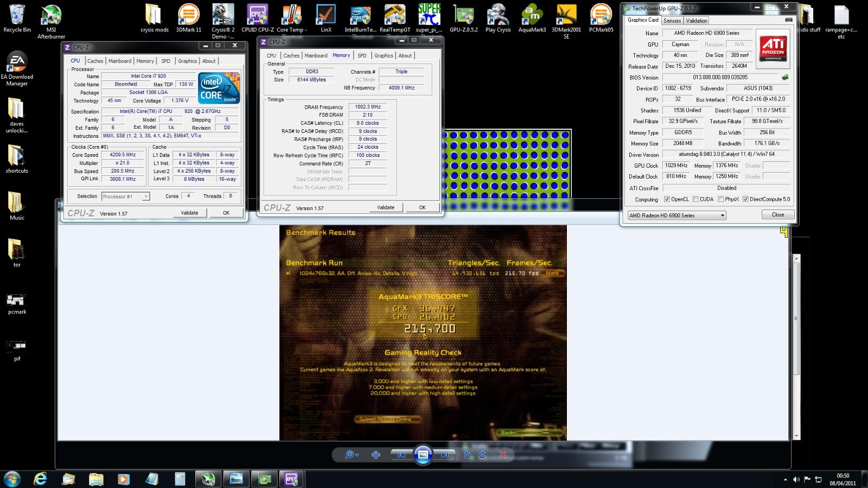The image size is (868, 488).
Task: Open the 3DMark2001 SE desktop icon
Action: pyautogui.click(x=566, y=21)
